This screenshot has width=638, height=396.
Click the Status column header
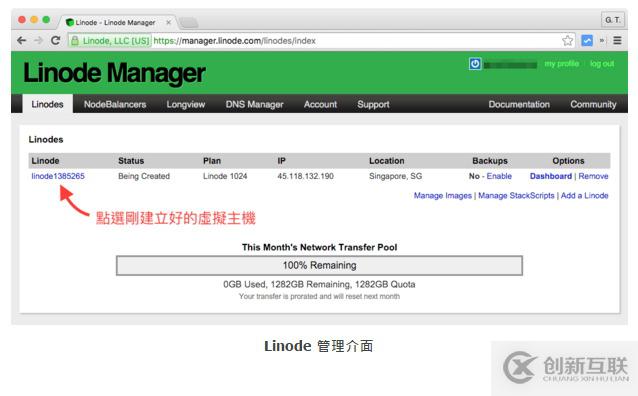pyautogui.click(x=131, y=161)
